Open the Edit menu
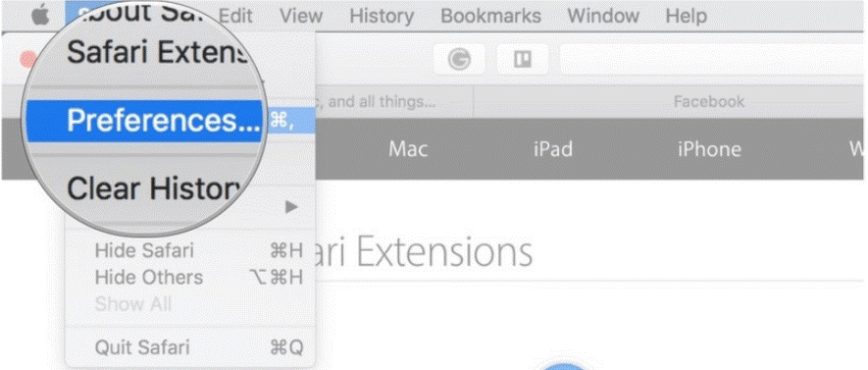This screenshot has width=868, height=370. coord(236,16)
